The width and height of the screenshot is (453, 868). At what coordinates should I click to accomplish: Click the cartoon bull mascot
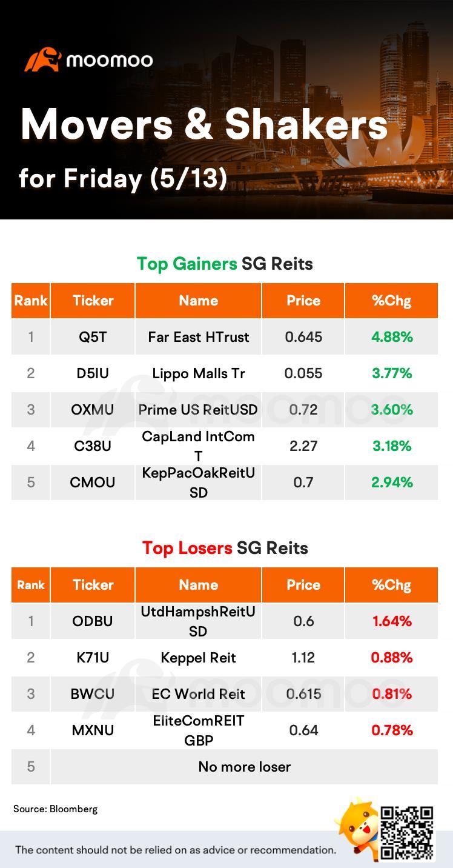tap(358, 827)
